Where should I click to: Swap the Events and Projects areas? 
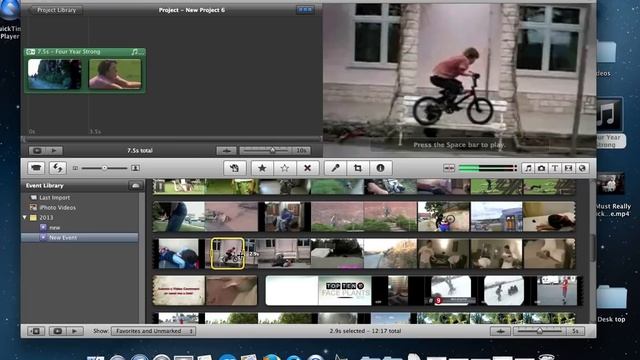[x=58, y=168]
